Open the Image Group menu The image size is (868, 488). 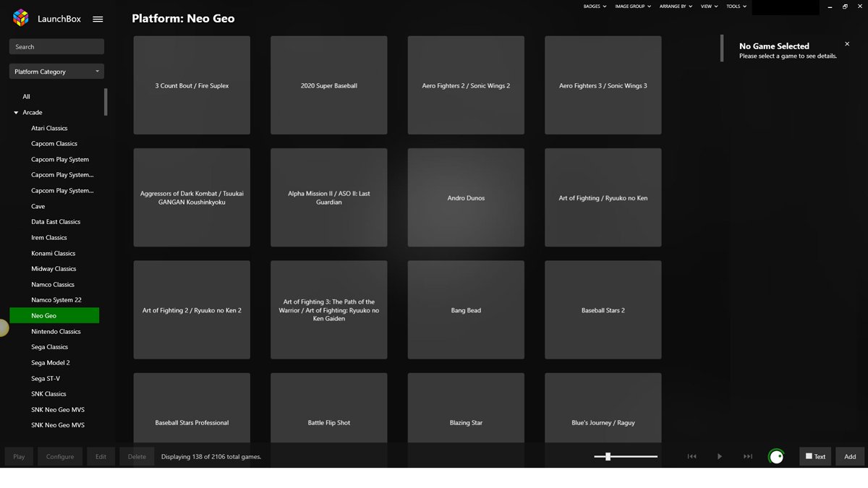pyautogui.click(x=633, y=7)
